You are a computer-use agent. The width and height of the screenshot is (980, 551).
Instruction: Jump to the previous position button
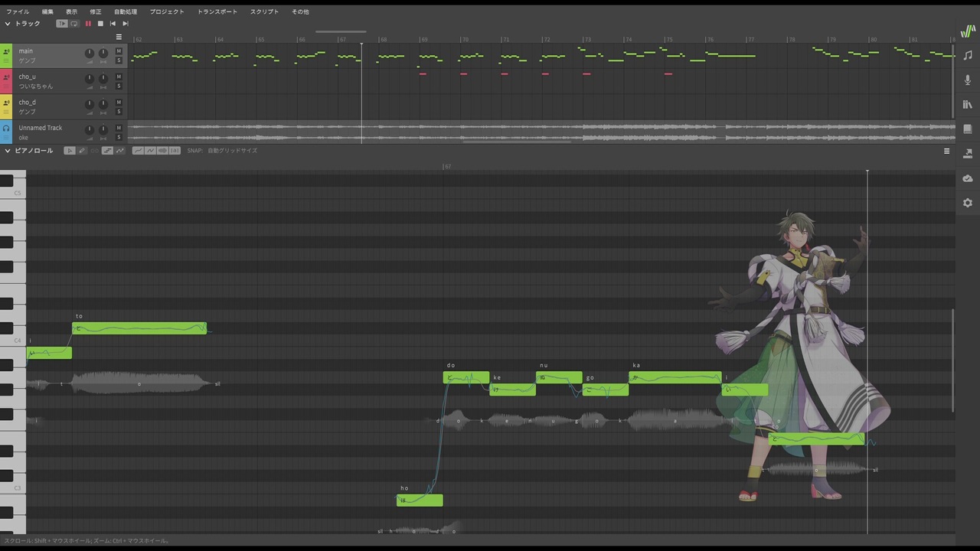coord(113,24)
